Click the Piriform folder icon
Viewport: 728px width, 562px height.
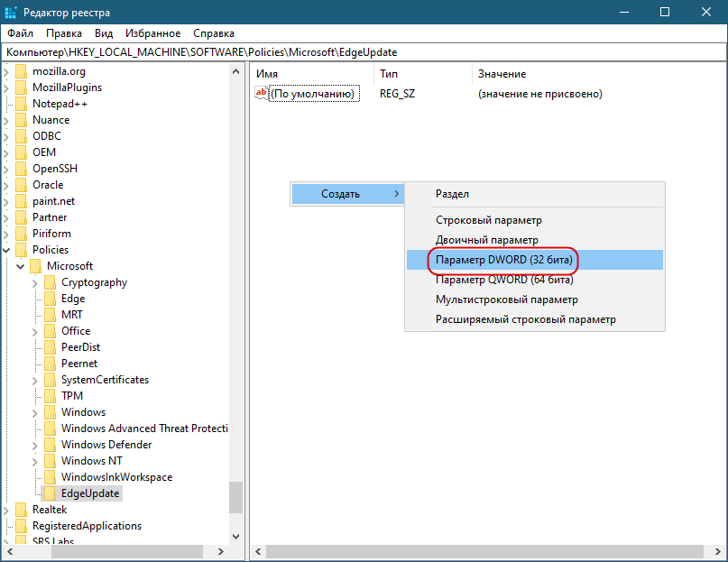tap(21, 234)
